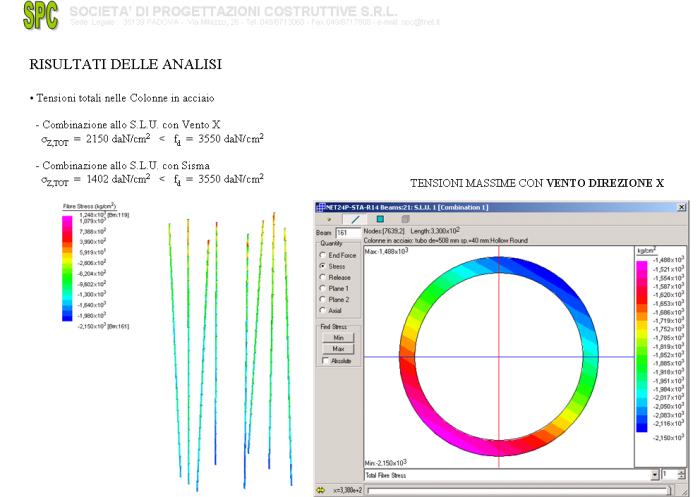The image size is (700, 497).
Task: Click the gray brick element icon
Action: click(x=405, y=218)
